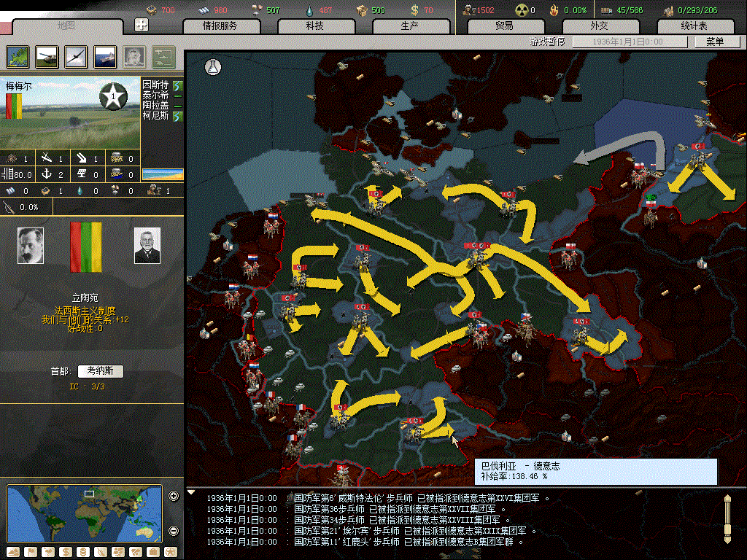Zoom in with the minimap plus button
This screenshot has height=560, width=747.
(x=174, y=496)
